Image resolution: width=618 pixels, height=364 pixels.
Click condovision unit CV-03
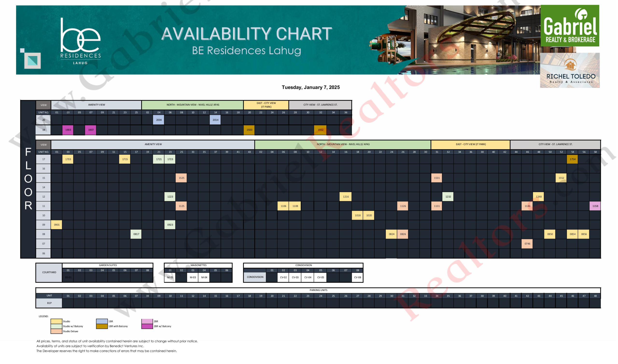coord(295,277)
